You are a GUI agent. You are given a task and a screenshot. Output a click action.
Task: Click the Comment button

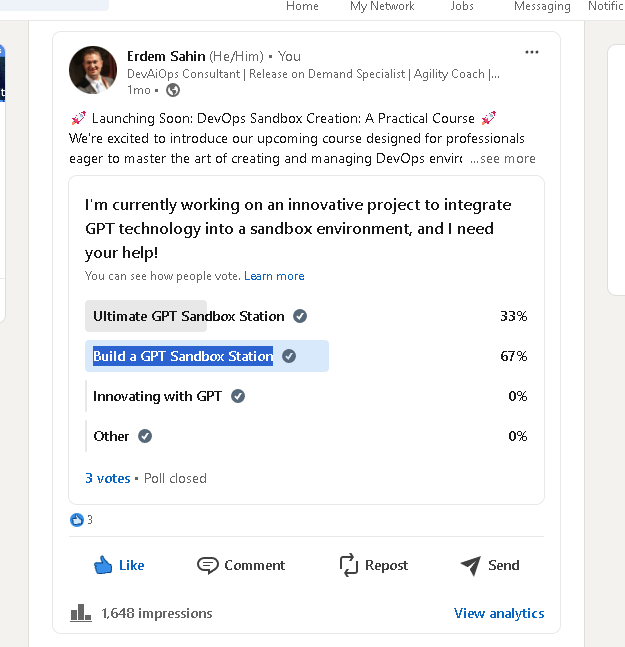(x=241, y=565)
